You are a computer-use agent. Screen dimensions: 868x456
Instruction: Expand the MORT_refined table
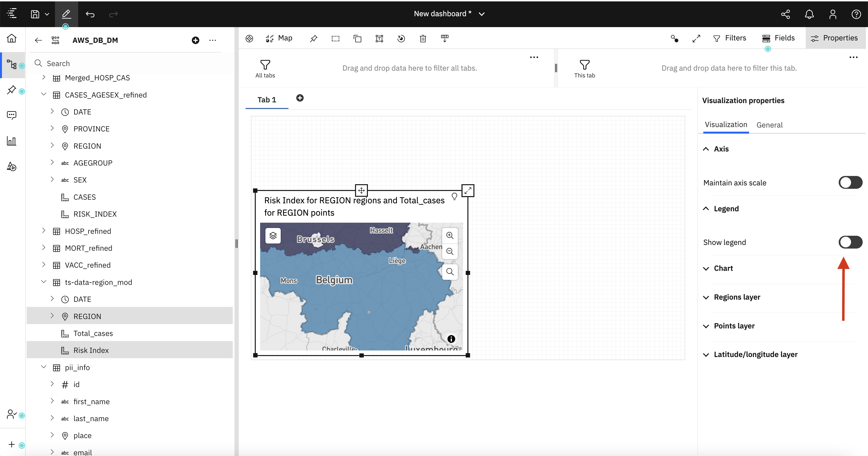43,248
